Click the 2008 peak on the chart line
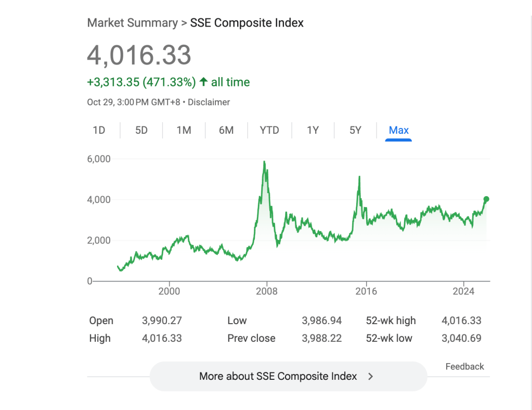Viewport: 532px width, 410px height. [264, 162]
